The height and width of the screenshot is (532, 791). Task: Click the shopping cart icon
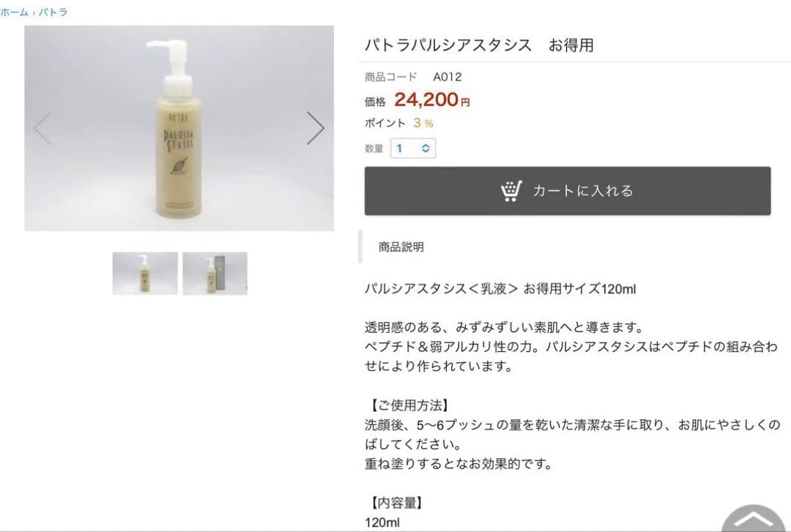(511, 191)
